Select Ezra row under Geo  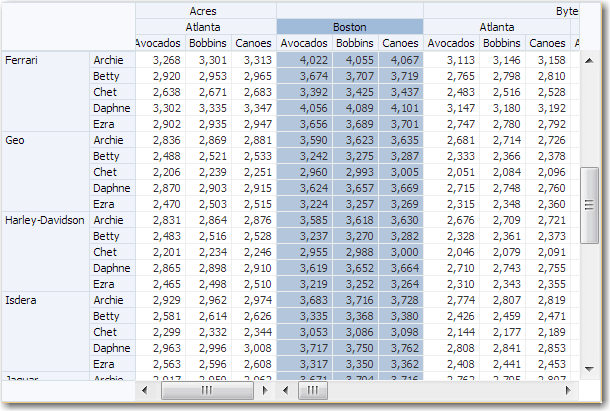[112, 204]
